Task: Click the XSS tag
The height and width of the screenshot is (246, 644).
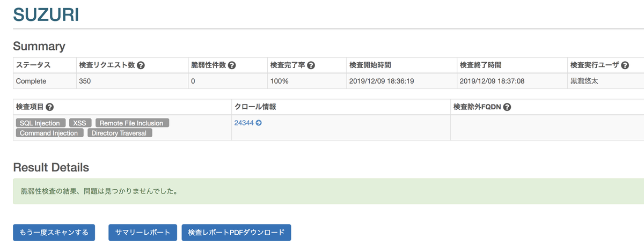Action: pyautogui.click(x=80, y=123)
